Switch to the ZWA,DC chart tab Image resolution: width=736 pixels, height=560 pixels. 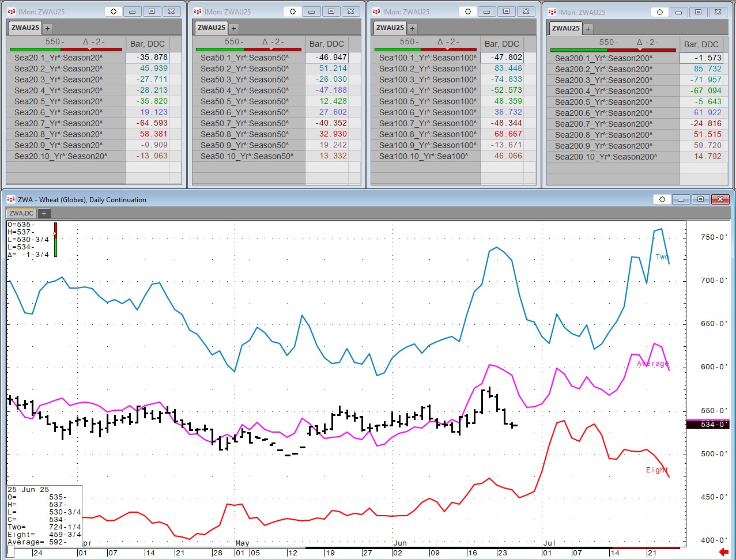coord(21,213)
